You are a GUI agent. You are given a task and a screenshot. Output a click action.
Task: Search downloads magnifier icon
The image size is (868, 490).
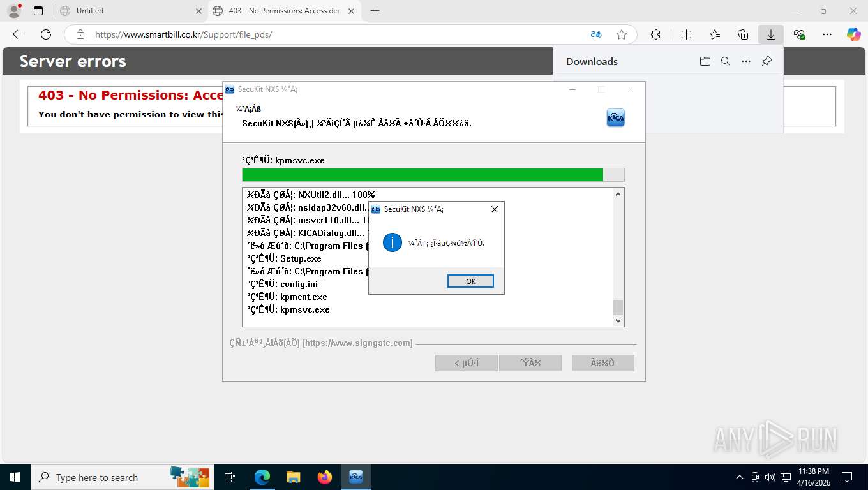pos(726,61)
